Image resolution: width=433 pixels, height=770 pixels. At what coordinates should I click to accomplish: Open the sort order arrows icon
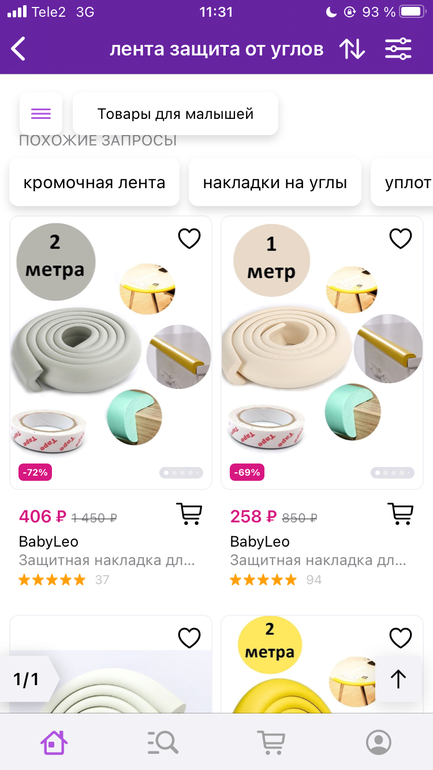[352, 49]
